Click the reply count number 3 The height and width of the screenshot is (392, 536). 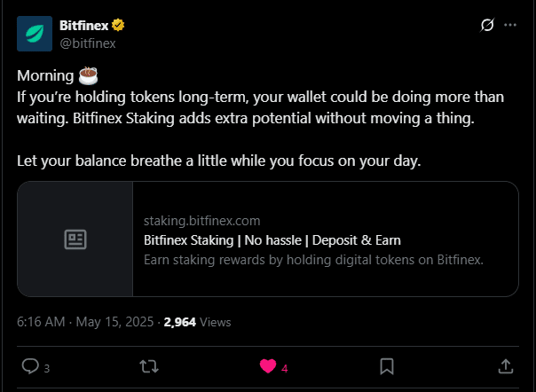(x=47, y=368)
